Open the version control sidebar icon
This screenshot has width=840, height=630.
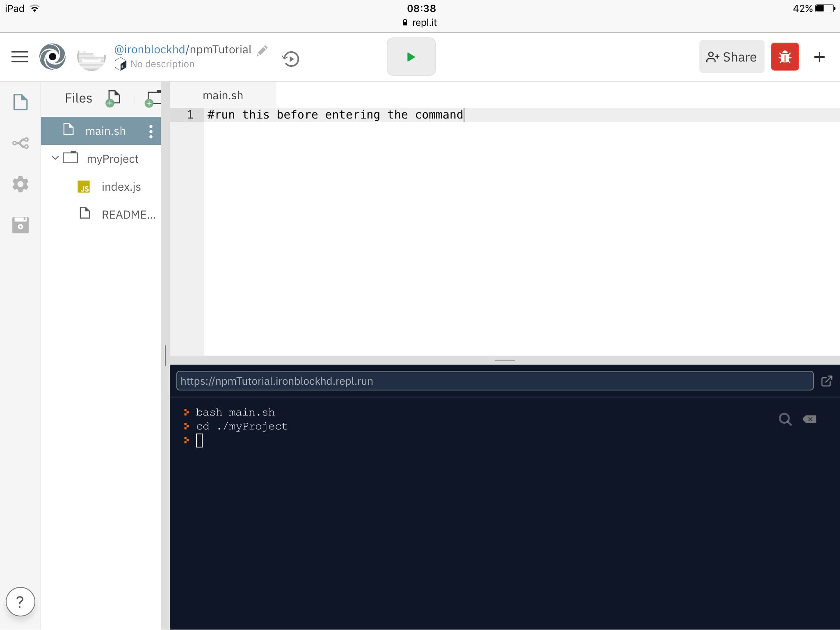pos(21,143)
